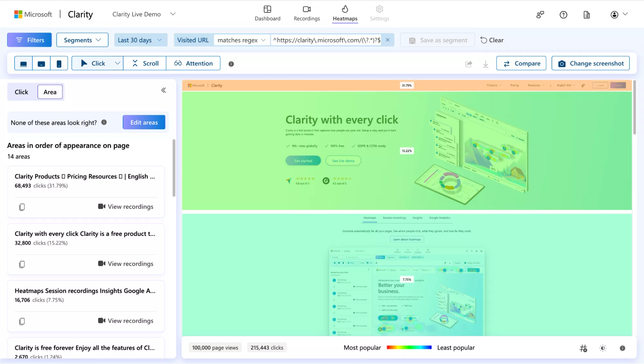Click the Change screenshot button

[591, 64]
